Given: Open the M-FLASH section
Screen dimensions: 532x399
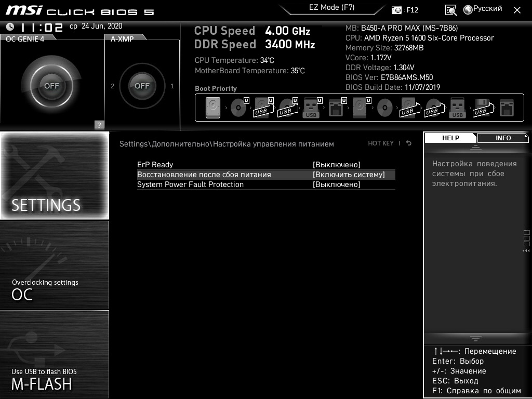Looking at the screenshot, I should pyautogui.click(x=55, y=354).
